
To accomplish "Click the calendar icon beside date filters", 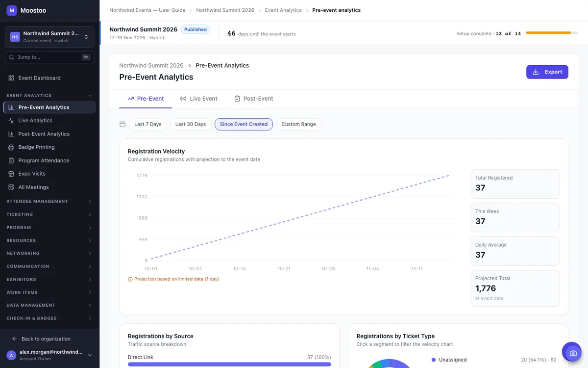I will [x=122, y=124].
